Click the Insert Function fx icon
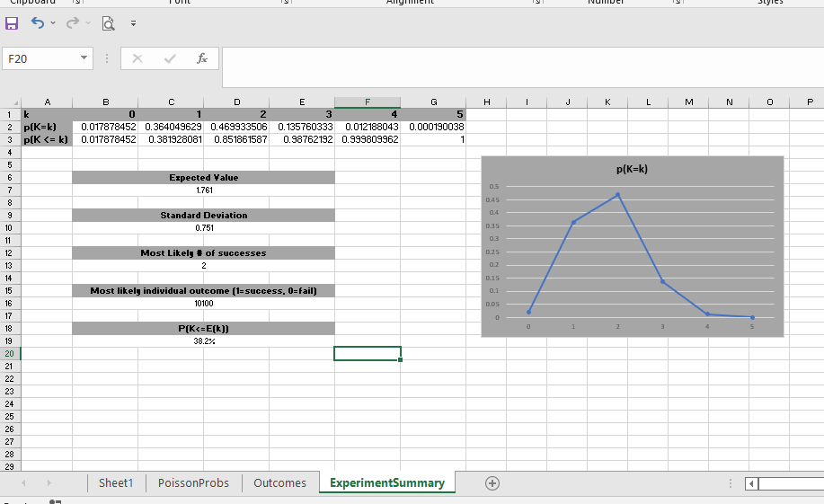Viewport: 824px width, 504px height. [202, 58]
